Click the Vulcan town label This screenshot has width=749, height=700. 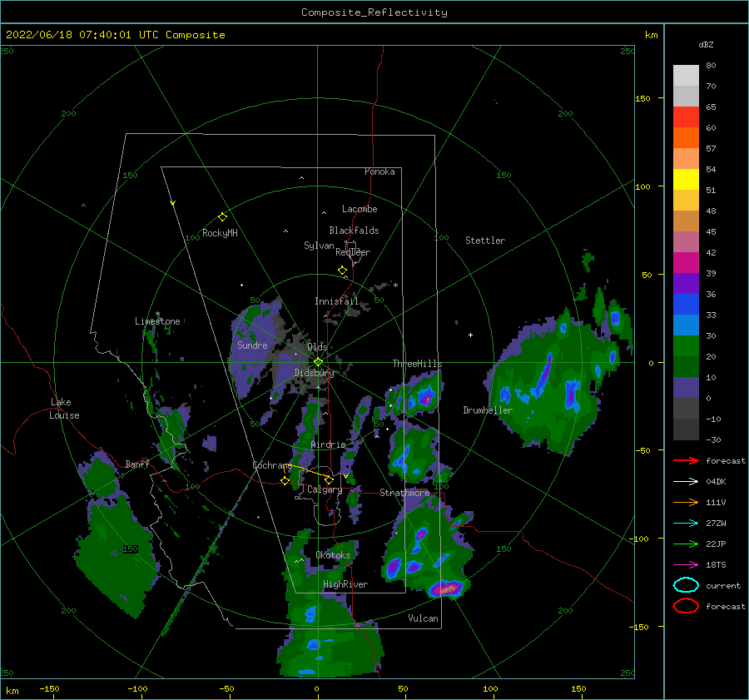click(423, 618)
